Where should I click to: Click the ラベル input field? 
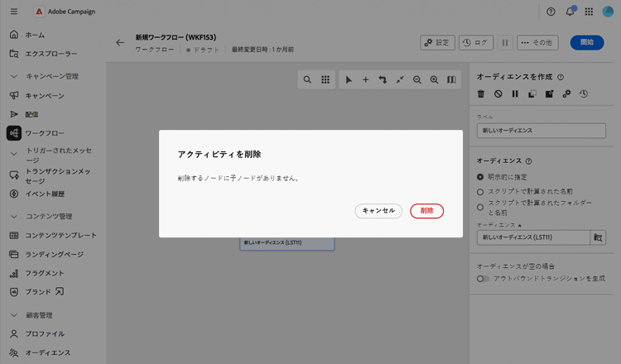click(541, 131)
